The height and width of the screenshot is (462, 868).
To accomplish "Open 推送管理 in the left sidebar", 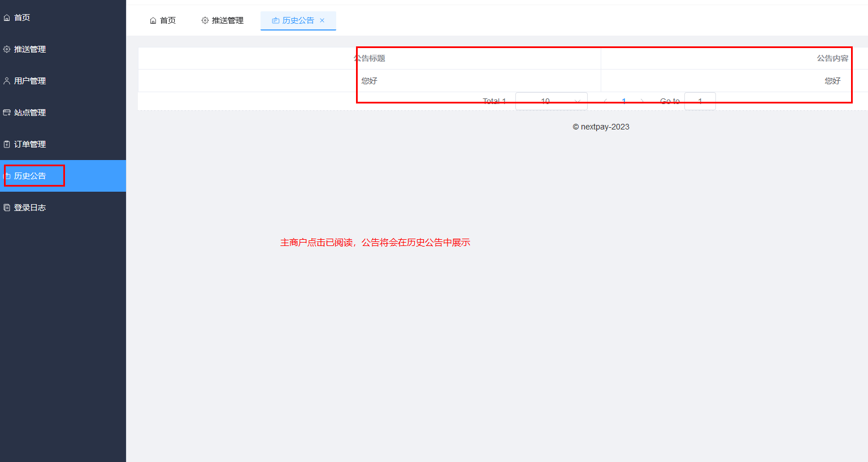I will click(63, 49).
